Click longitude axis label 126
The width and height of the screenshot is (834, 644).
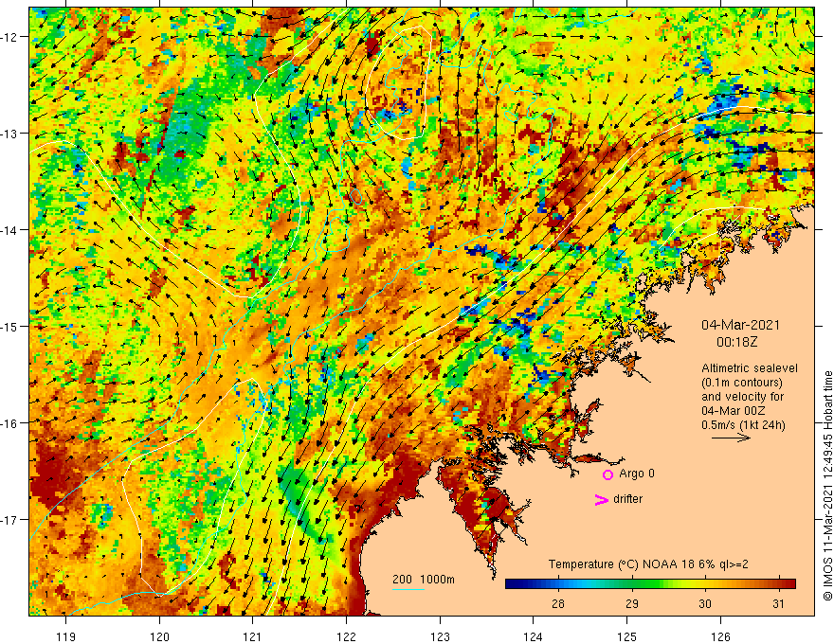[x=720, y=636]
